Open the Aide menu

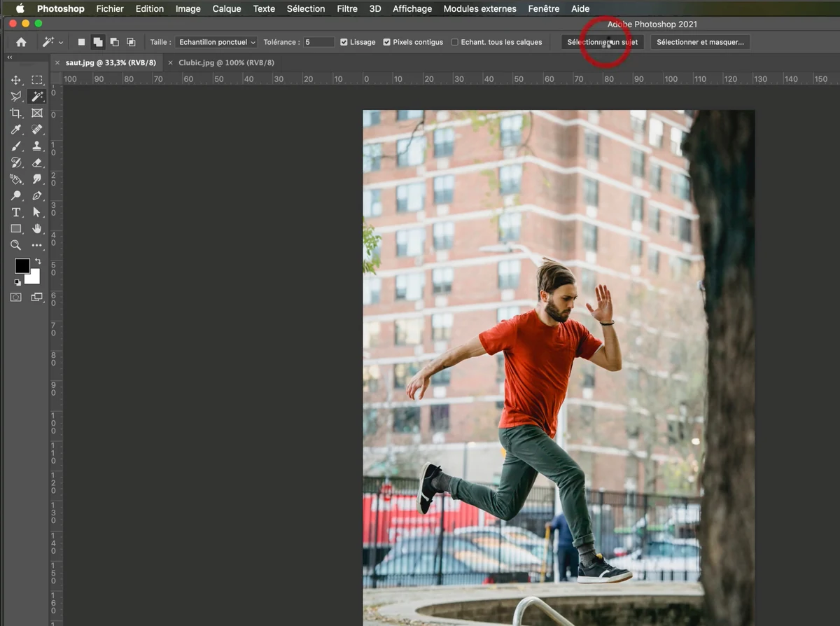580,9
